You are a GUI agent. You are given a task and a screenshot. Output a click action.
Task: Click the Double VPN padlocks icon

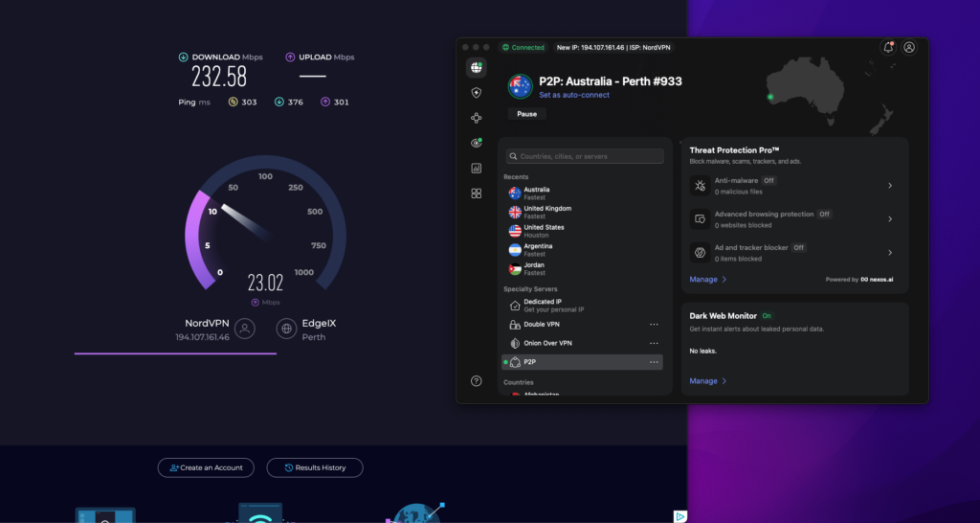tap(515, 325)
